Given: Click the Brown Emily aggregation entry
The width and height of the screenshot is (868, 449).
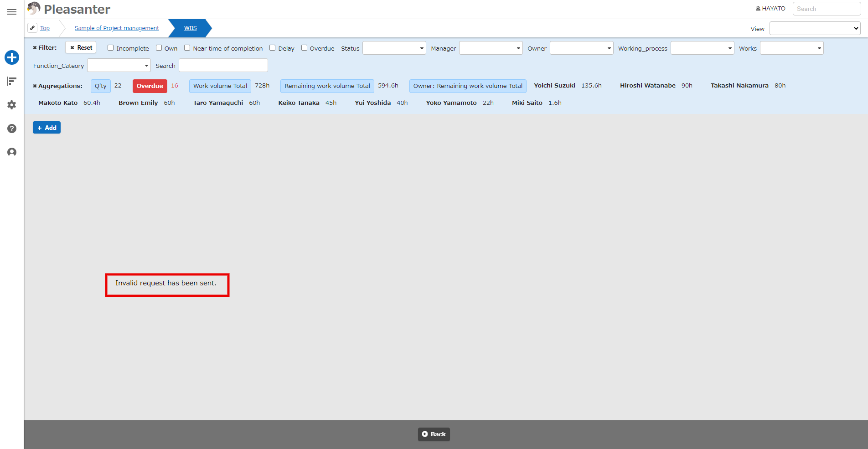Looking at the screenshot, I should coord(146,103).
